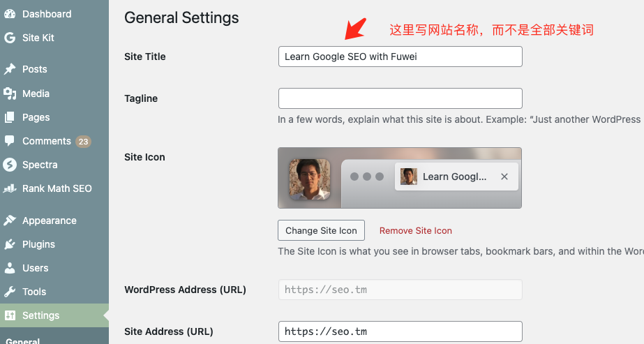644x344 pixels.
Task: Open the Tools menu item
Action: [x=33, y=292]
